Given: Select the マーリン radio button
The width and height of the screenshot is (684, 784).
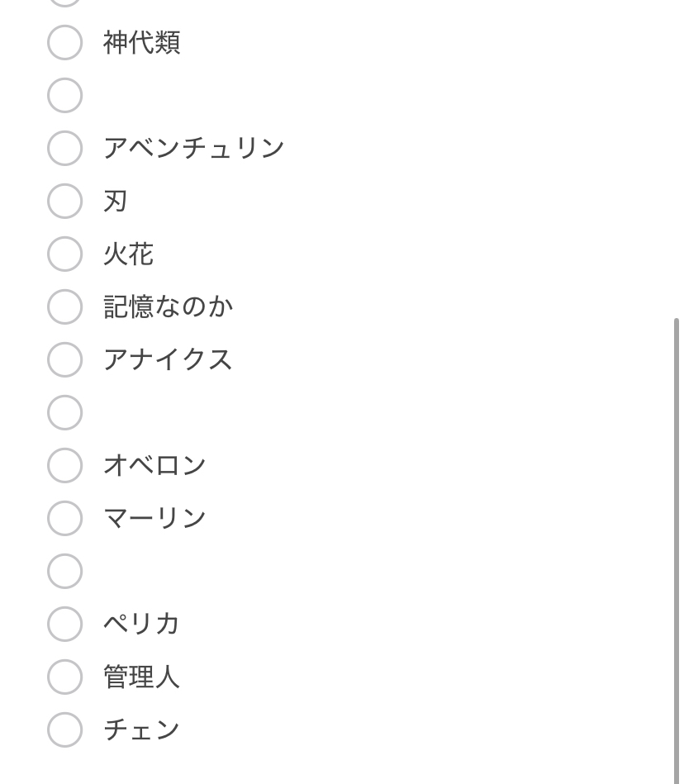Looking at the screenshot, I should (x=64, y=519).
